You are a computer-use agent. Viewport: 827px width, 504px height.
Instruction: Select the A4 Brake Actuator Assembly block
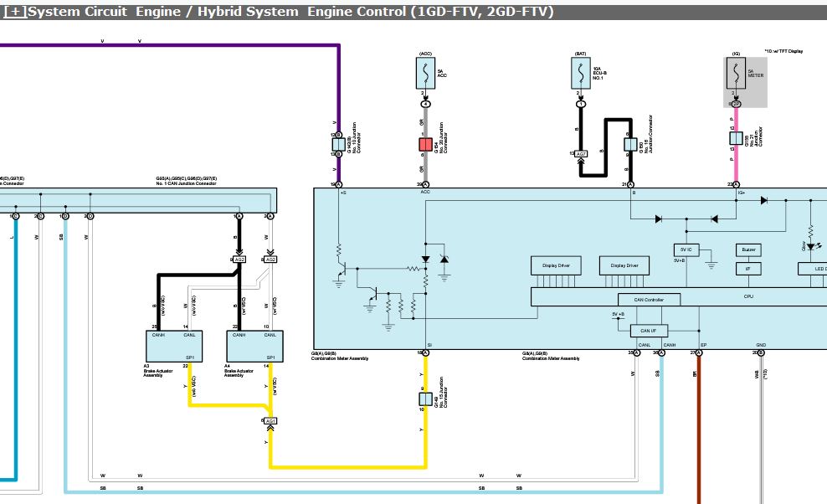[x=254, y=346]
